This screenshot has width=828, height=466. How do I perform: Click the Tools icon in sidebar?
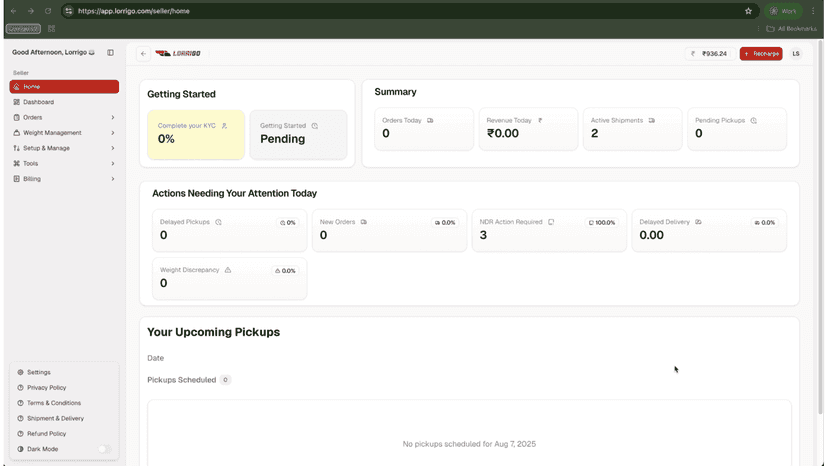tap(16, 163)
